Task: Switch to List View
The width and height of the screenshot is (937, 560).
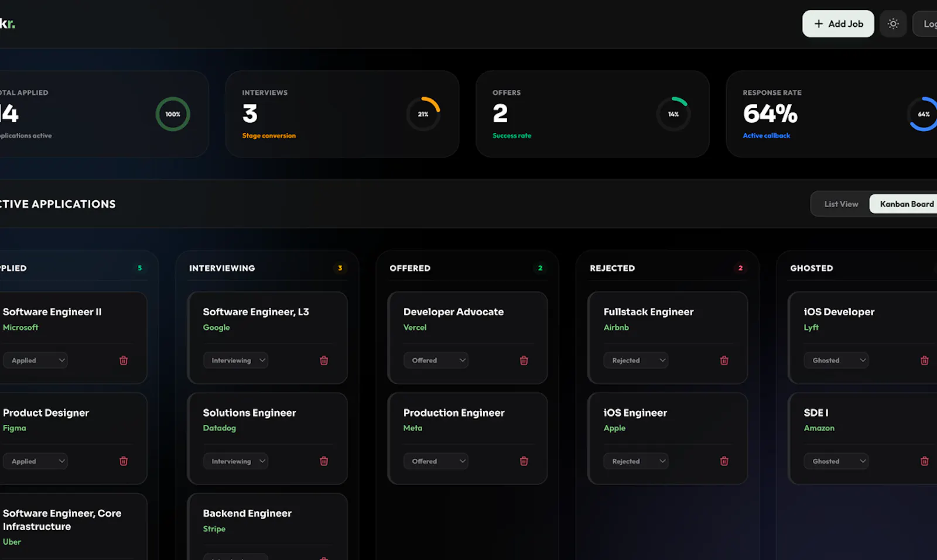Action: click(x=841, y=204)
